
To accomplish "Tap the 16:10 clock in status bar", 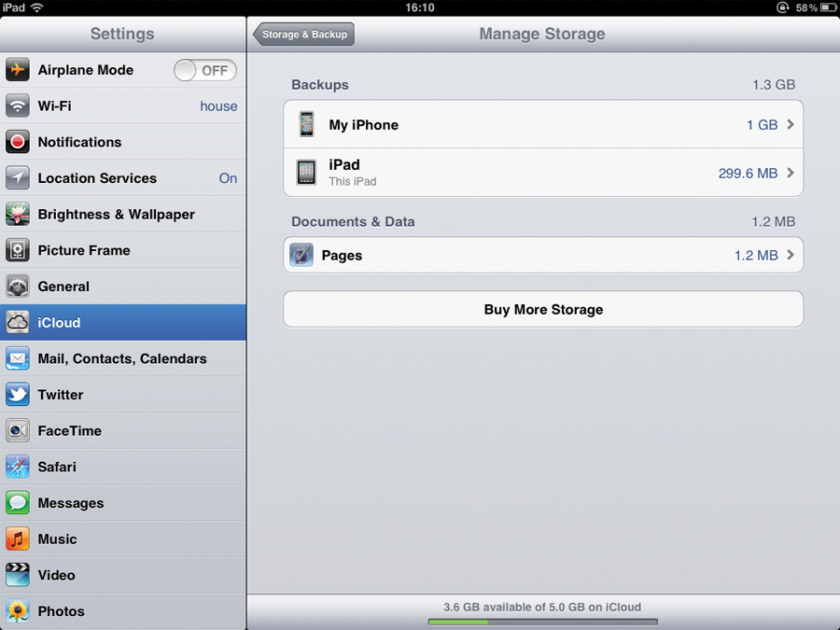I will click(419, 7).
